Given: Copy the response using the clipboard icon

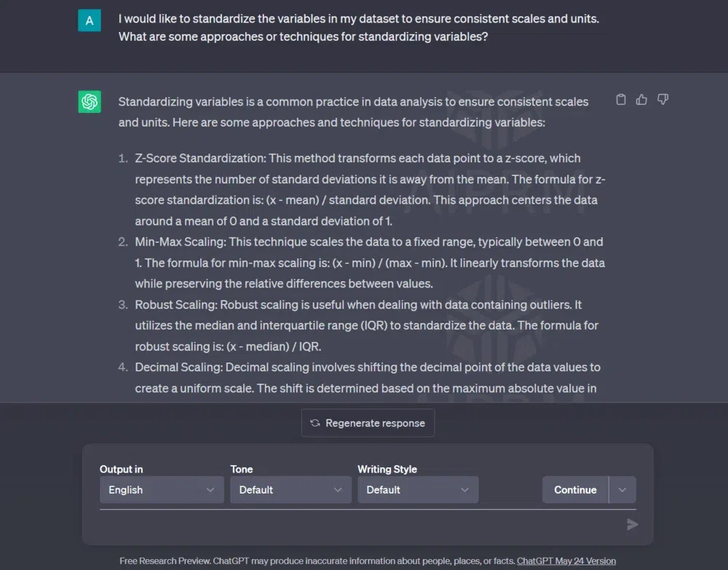Looking at the screenshot, I should coord(621,100).
